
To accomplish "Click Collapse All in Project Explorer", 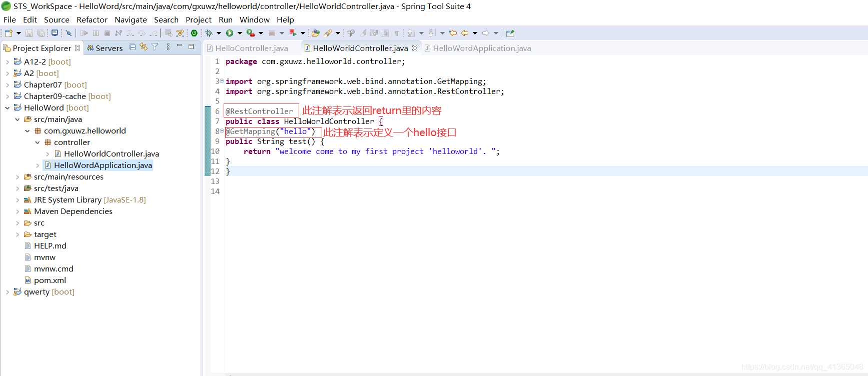I will click(x=133, y=46).
